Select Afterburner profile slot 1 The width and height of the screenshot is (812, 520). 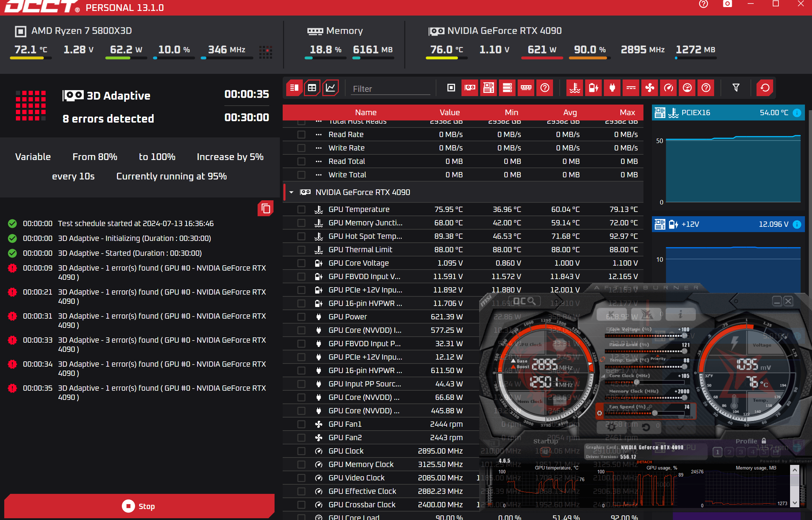[x=717, y=452]
